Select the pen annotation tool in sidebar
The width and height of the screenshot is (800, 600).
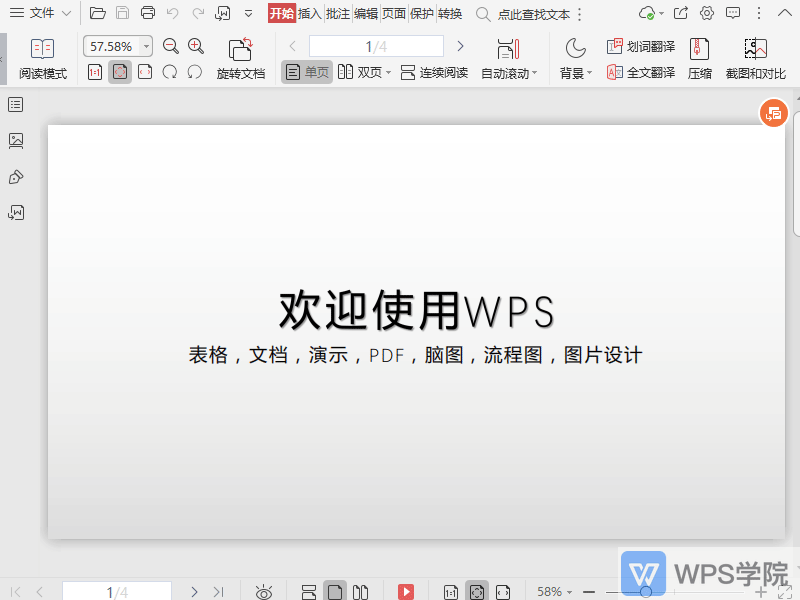click(x=15, y=177)
